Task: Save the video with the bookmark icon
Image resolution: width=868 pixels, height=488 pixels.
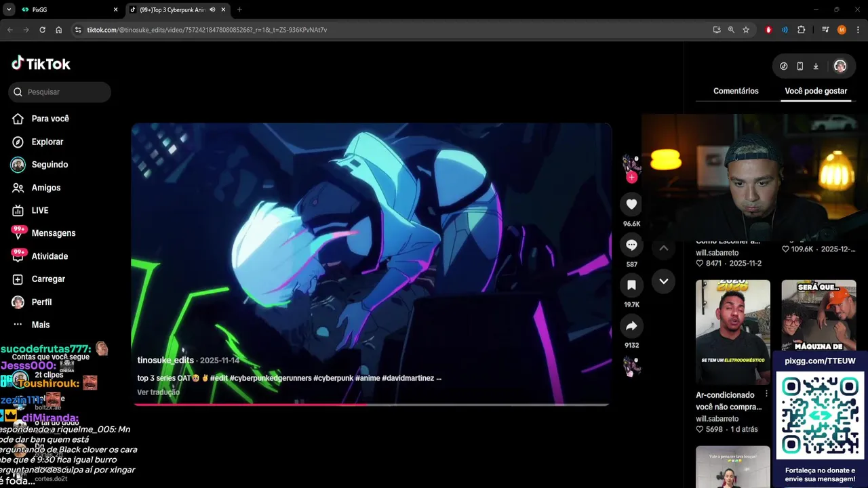Action: [x=631, y=285]
